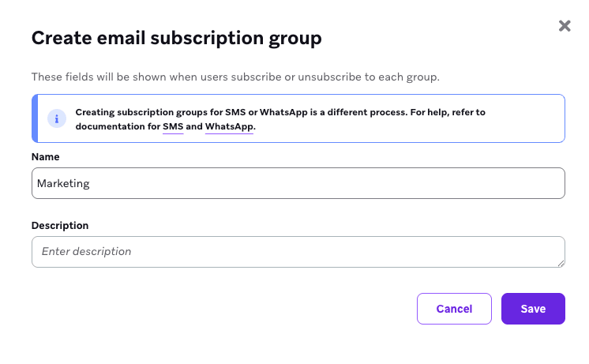
Task: Click the info banner message text
Action: [x=280, y=119]
